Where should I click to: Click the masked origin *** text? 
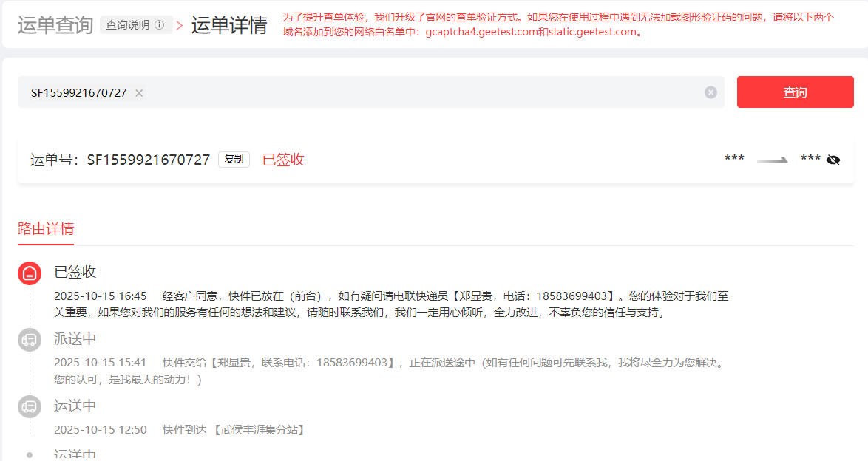(734, 159)
